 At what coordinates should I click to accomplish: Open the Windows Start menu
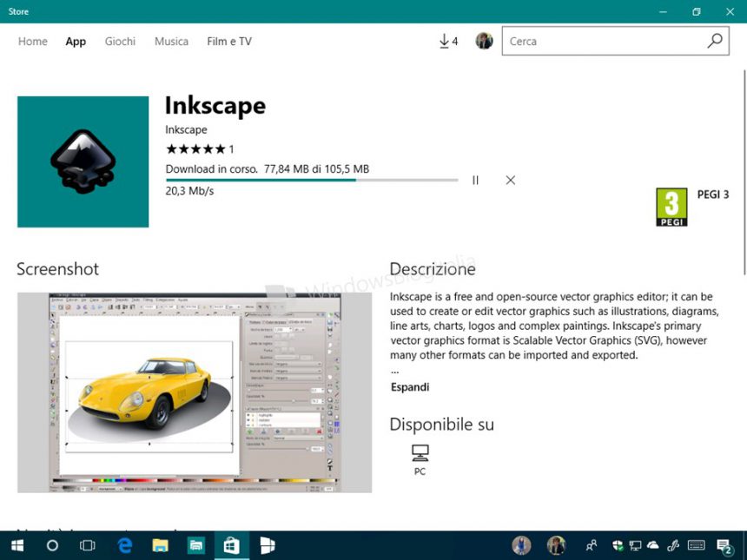click(x=17, y=546)
